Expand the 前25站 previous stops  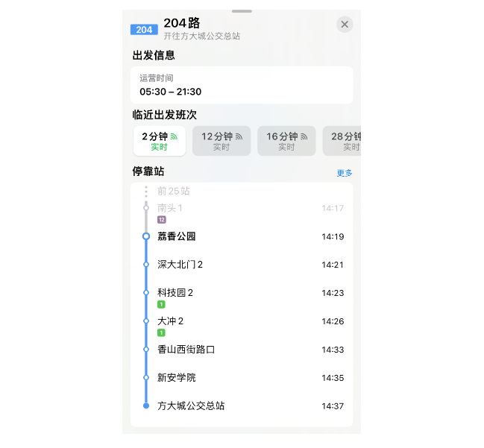(174, 192)
